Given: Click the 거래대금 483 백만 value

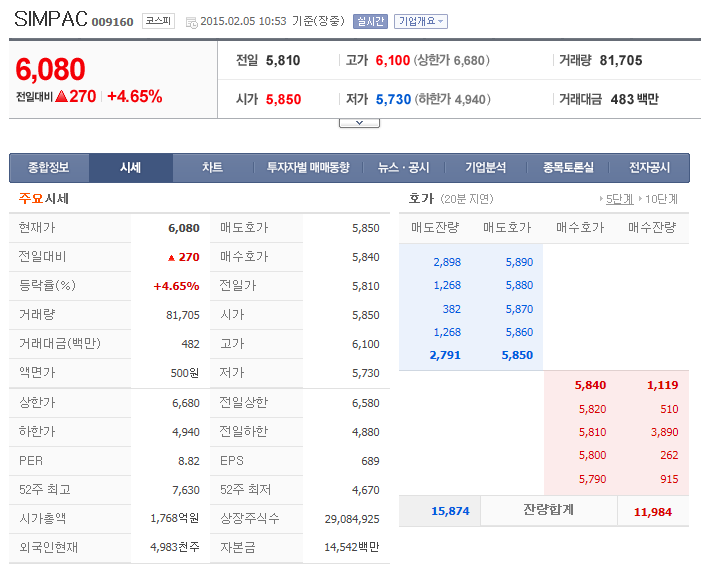Looking at the screenshot, I should tap(634, 99).
